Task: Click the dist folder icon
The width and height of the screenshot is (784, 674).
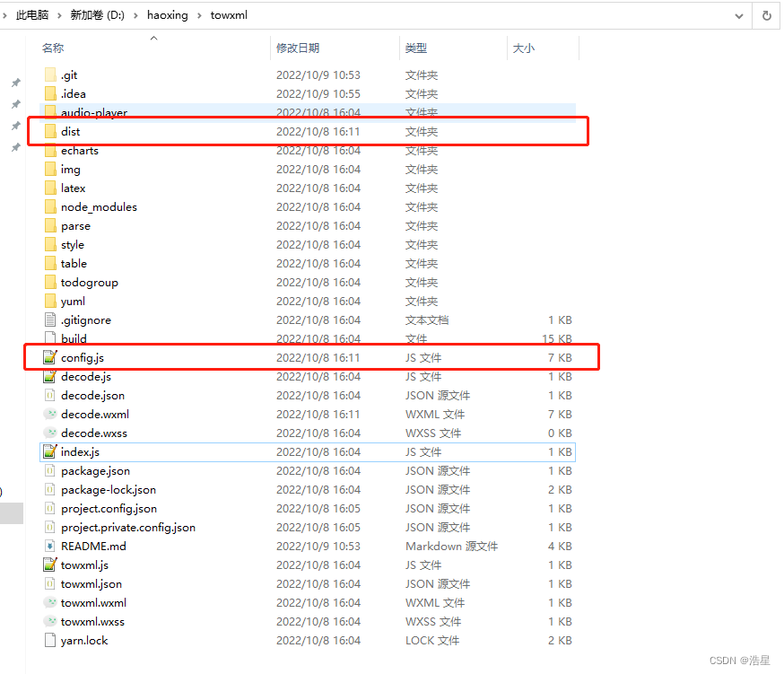Action: pyautogui.click(x=50, y=132)
